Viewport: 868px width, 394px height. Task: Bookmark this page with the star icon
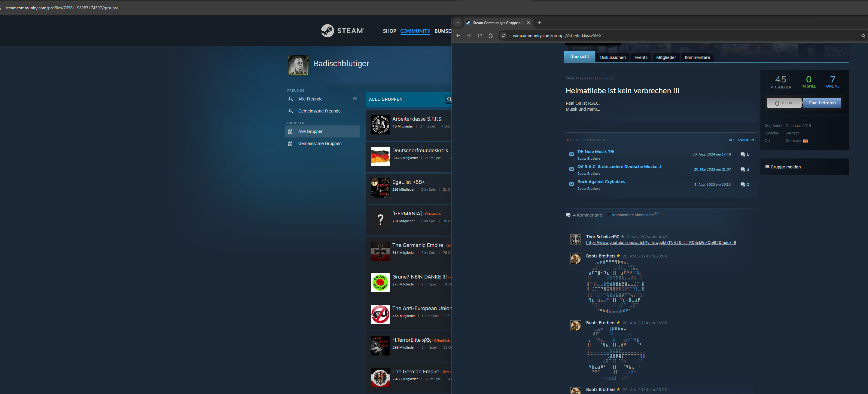pos(863,35)
